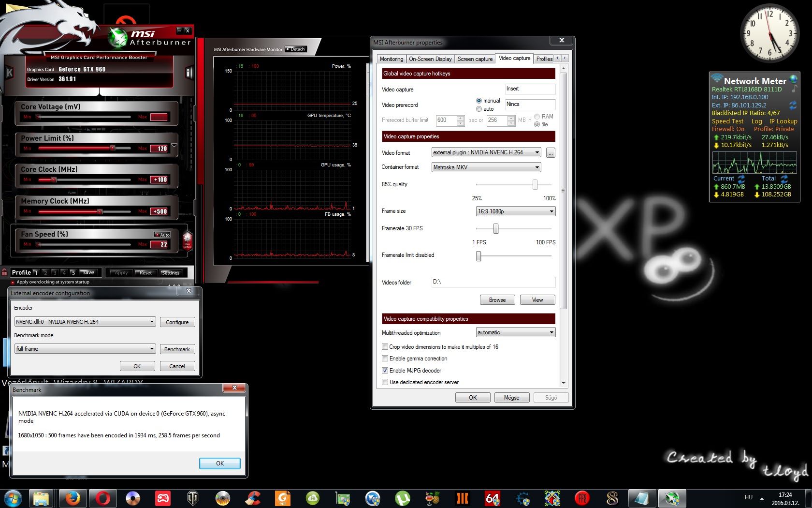This screenshot has height=508, width=812.
Task: Adjust the 85% quality slider handle
Action: 535,184
